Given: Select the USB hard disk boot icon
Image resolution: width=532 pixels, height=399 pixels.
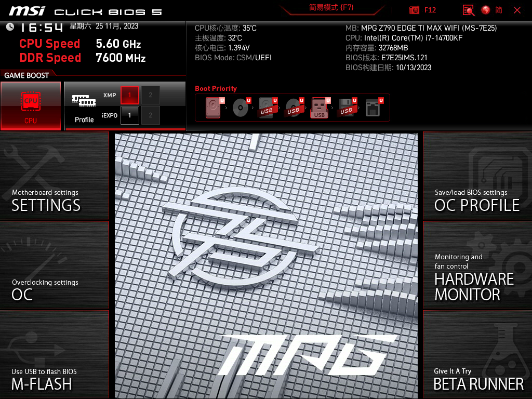Looking at the screenshot, I should [x=268, y=108].
